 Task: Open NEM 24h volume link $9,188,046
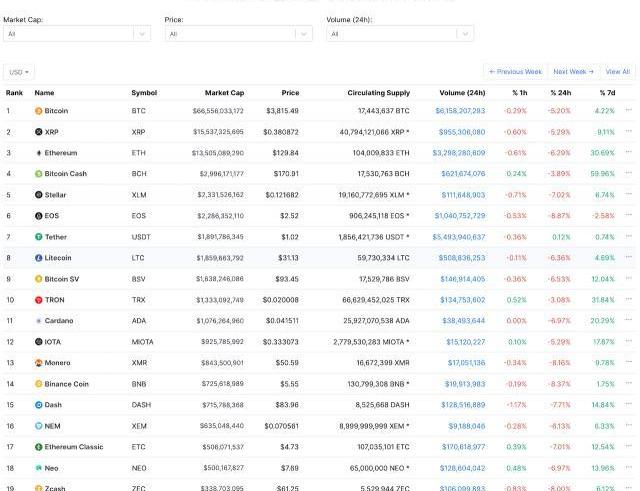pos(467,426)
